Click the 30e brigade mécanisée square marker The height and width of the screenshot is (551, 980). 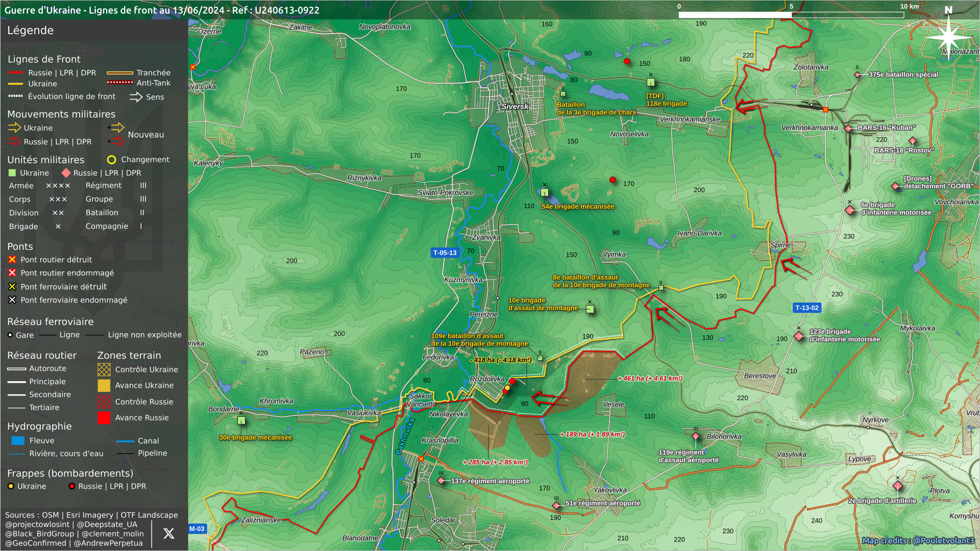[x=241, y=421]
